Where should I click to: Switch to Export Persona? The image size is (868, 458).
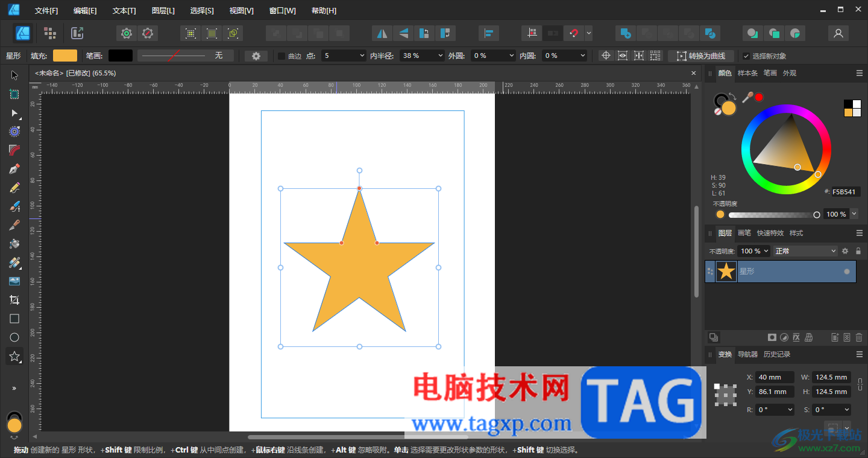click(x=77, y=33)
